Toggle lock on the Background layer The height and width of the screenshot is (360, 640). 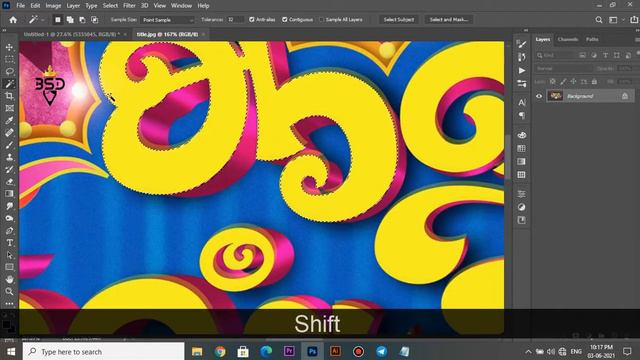click(x=625, y=96)
